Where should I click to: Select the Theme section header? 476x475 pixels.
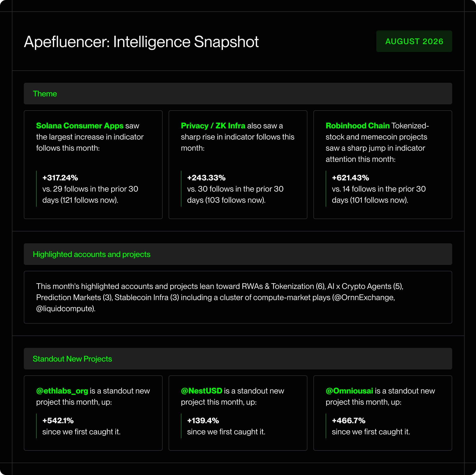[x=238, y=94]
